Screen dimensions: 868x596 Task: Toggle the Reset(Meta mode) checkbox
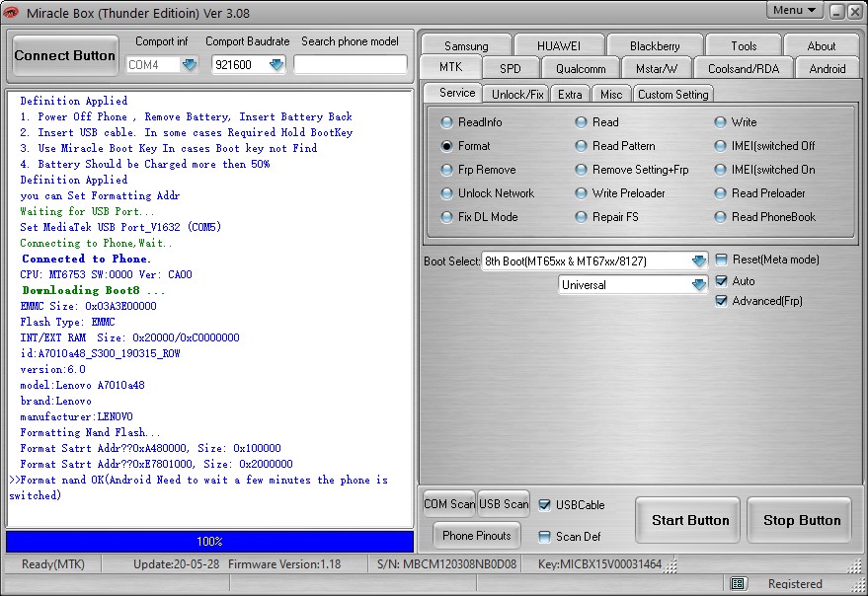[721, 260]
